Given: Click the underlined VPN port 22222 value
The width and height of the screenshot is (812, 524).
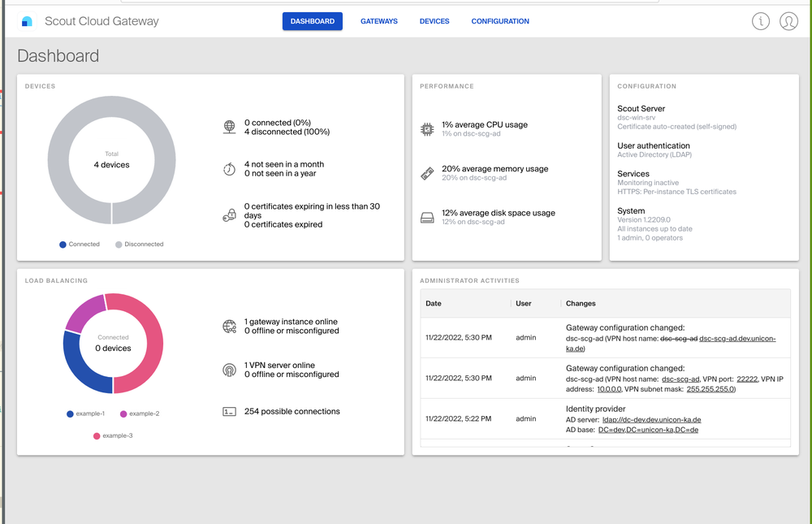Looking at the screenshot, I should (747, 379).
